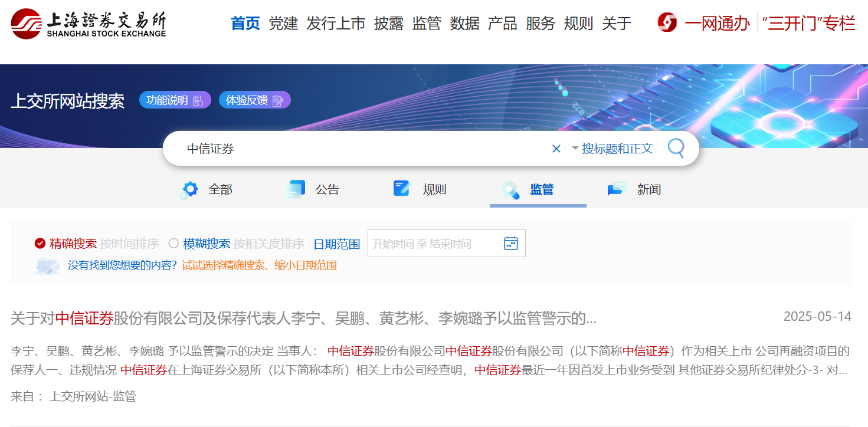Open 党建 navigation menu

point(283,24)
